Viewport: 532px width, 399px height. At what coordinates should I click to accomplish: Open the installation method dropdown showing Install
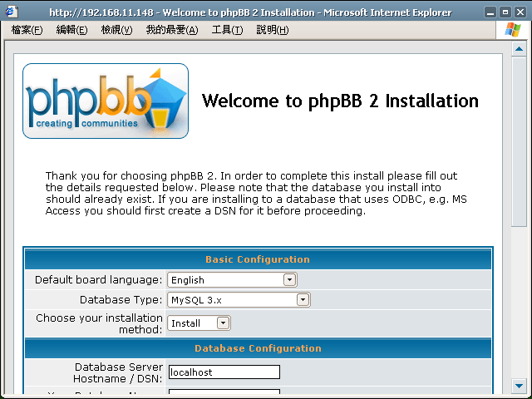(199, 323)
